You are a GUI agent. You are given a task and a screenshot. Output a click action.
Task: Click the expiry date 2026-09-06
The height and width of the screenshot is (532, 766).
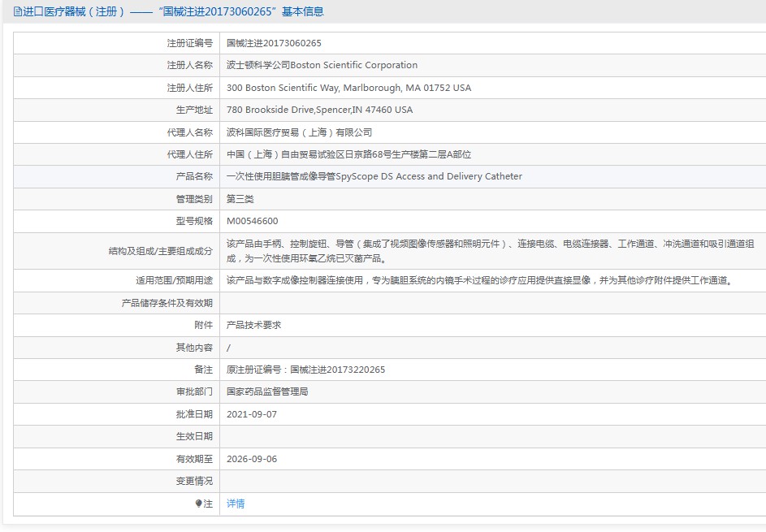pyautogui.click(x=252, y=459)
